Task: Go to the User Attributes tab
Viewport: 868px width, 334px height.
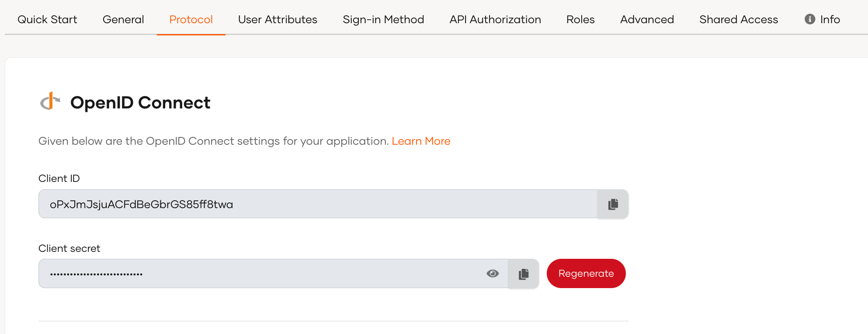Action: pyautogui.click(x=278, y=20)
